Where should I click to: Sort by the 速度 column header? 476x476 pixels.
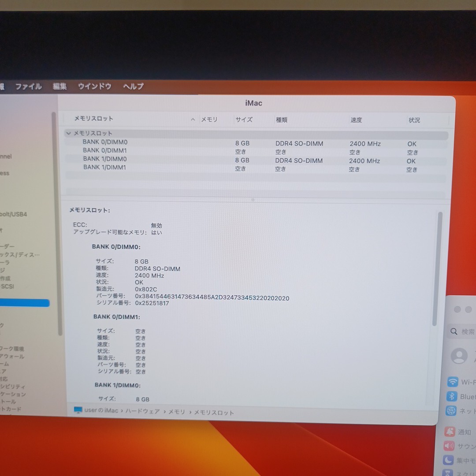tap(356, 120)
